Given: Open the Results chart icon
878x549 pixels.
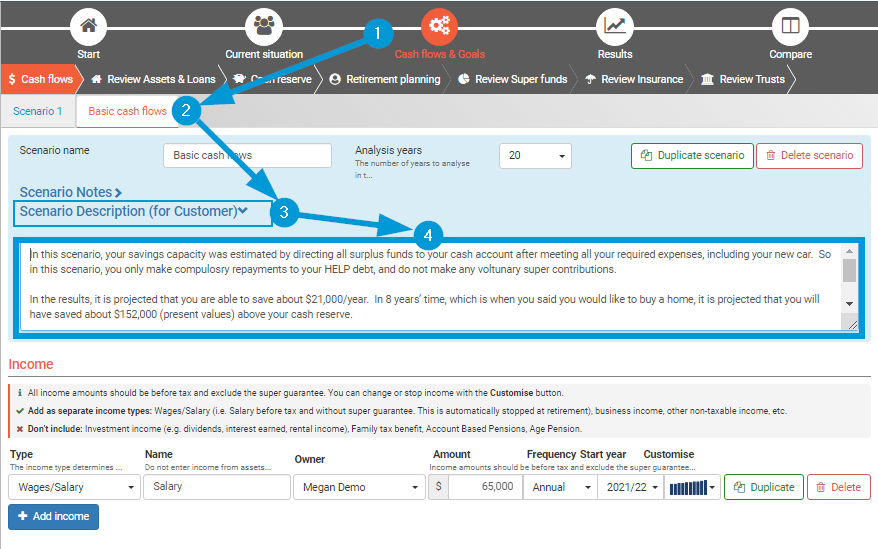Looking at the screenshot, I should (x=614, y=25).
